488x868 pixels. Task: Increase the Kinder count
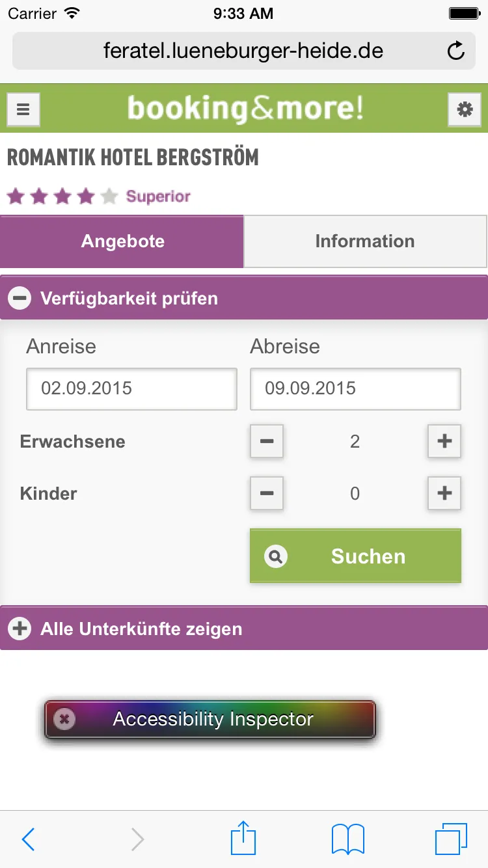pos(444,493)
